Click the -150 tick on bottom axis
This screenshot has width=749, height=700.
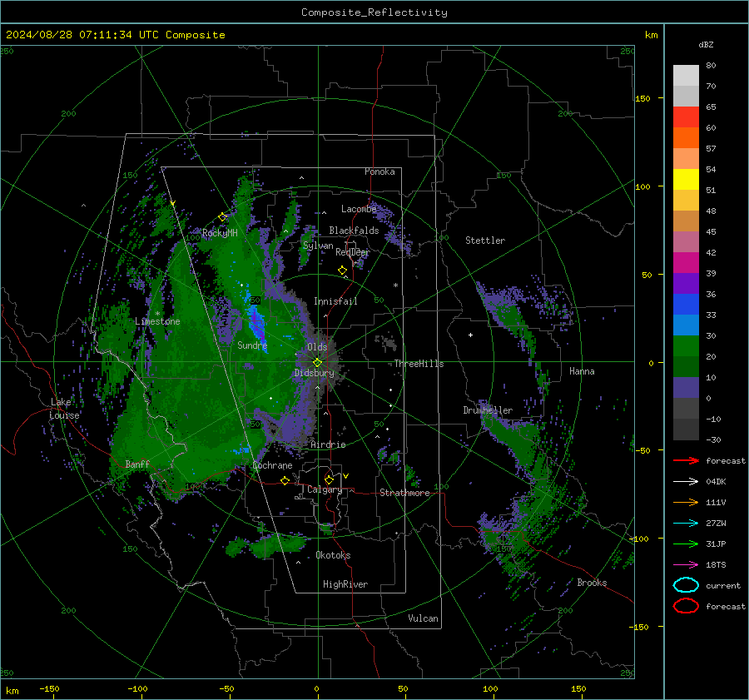tap(49, 689)
